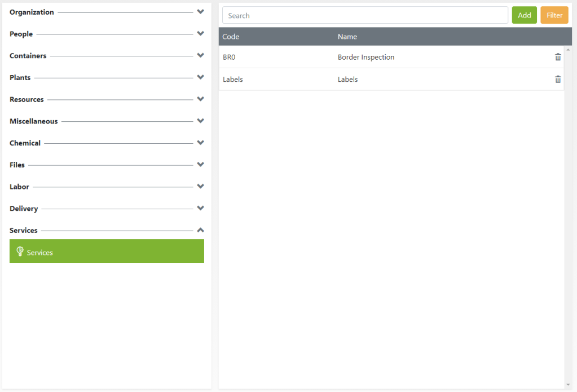
Task: Open the Containers section
Action: click(x=200, y=55)
